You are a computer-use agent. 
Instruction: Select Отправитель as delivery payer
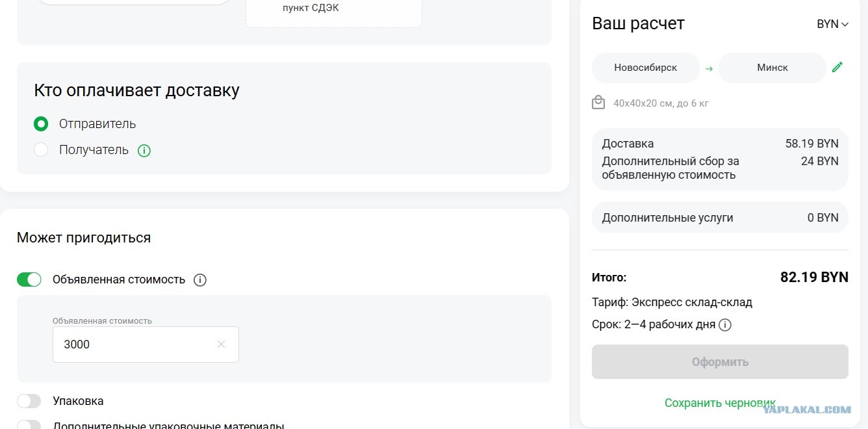point(41,123)
